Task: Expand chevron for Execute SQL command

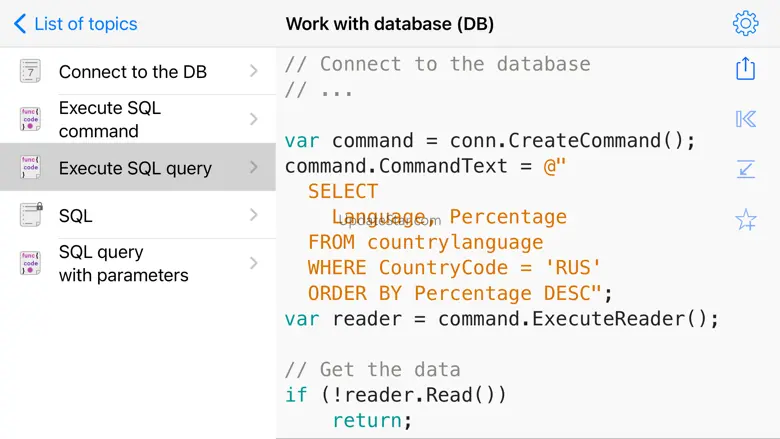Action: 254,119
